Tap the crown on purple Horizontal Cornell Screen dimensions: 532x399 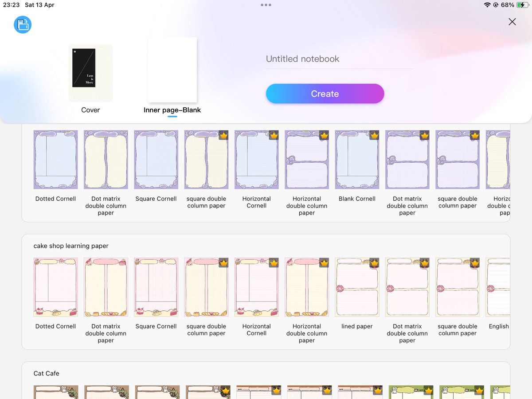(x=274, y=135)
